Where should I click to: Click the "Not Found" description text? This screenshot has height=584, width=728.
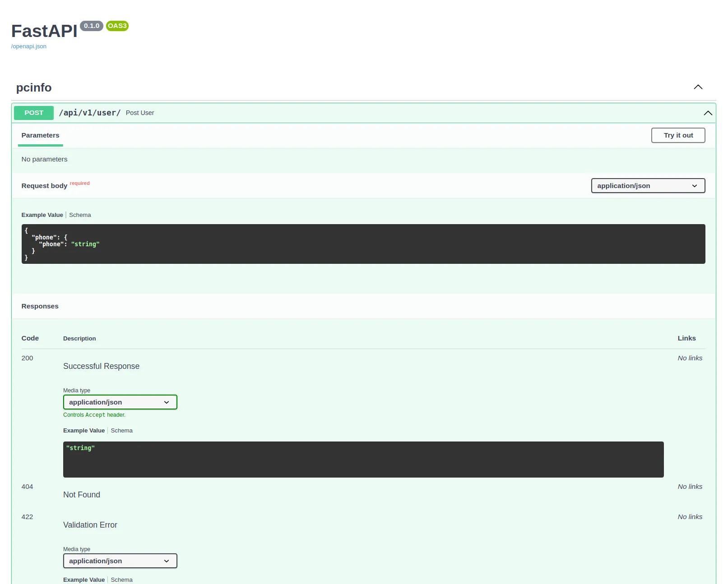coord(82,495)
